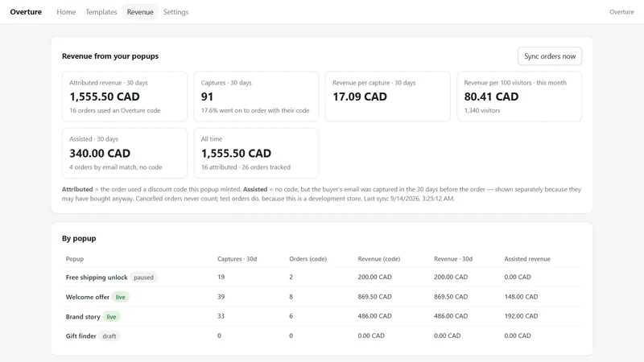This screenshot has width=644, height=362.
Task: Click the Overture brand logo text
Action: coord(26,12)
